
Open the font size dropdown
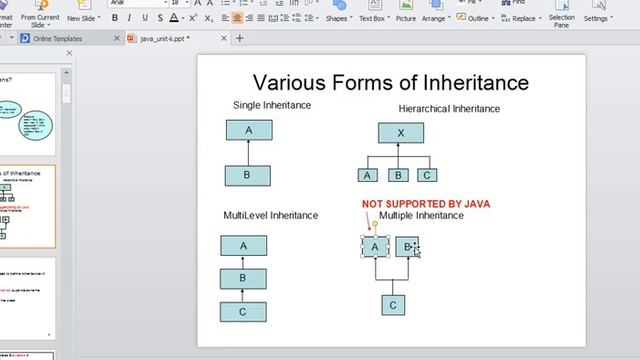(187, 3)
